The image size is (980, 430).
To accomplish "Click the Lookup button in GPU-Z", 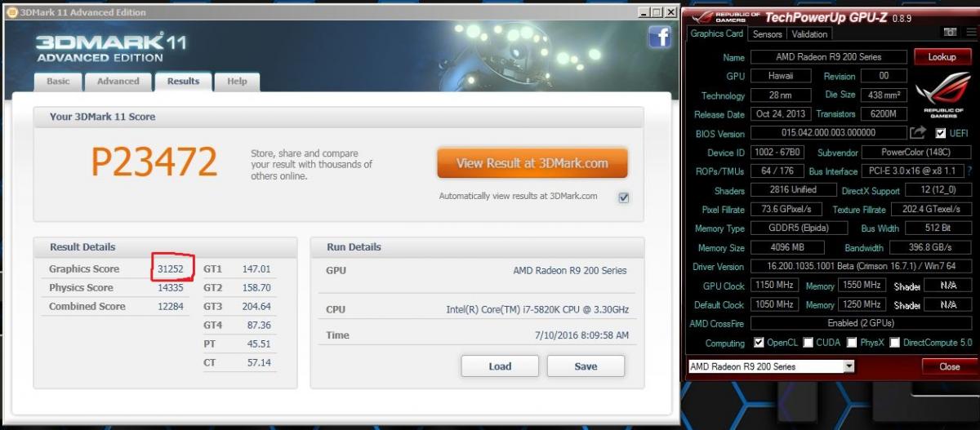I will pos(942,57).
